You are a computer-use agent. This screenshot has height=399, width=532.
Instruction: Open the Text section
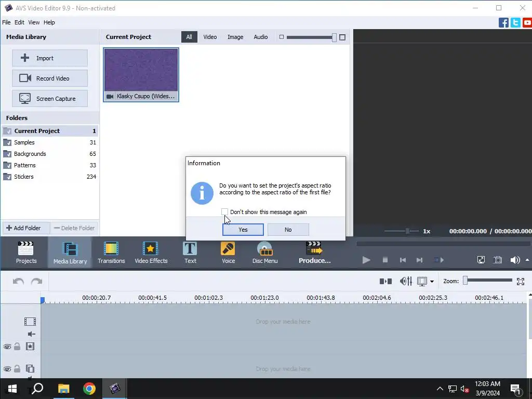point(190,252)
